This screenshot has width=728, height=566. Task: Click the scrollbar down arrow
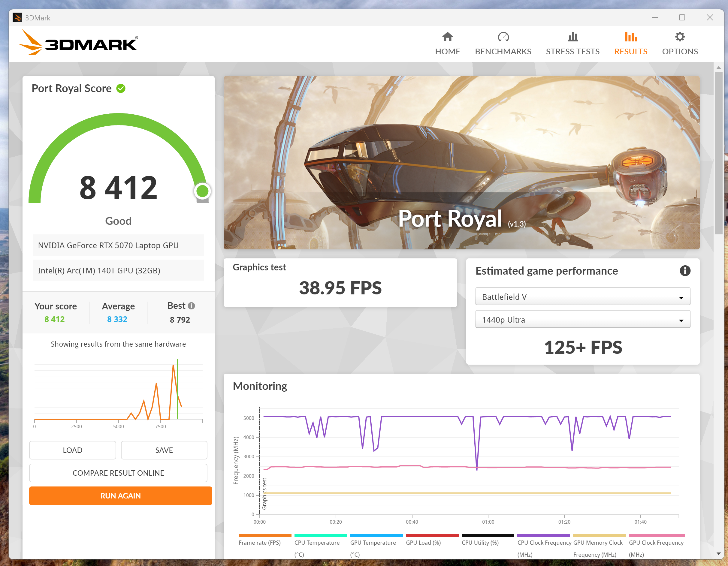coord(718,554)
